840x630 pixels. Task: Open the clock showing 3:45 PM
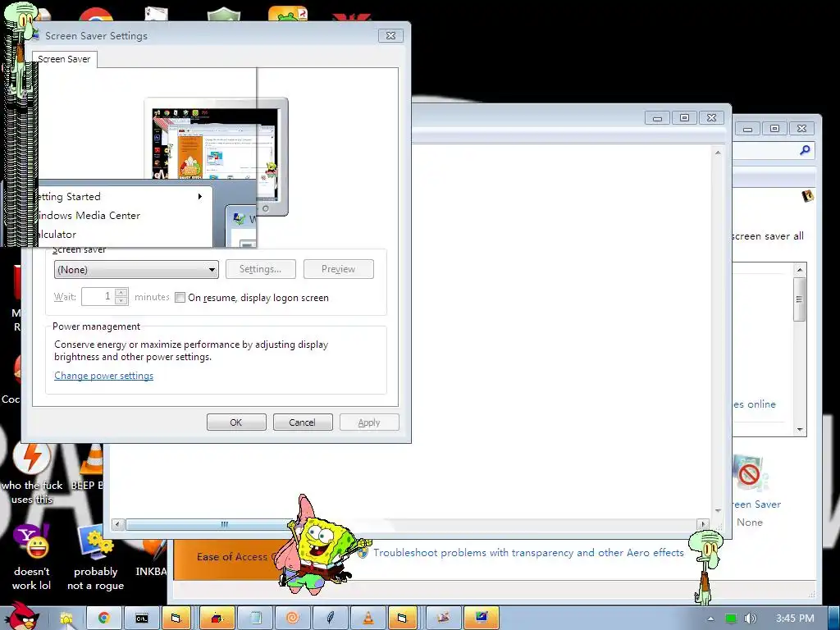coord(795,619)
